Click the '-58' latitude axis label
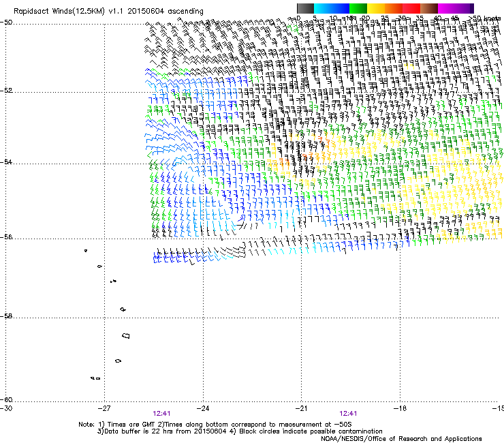The width and height of the screenshot is (504, 443). pos(6,316)
